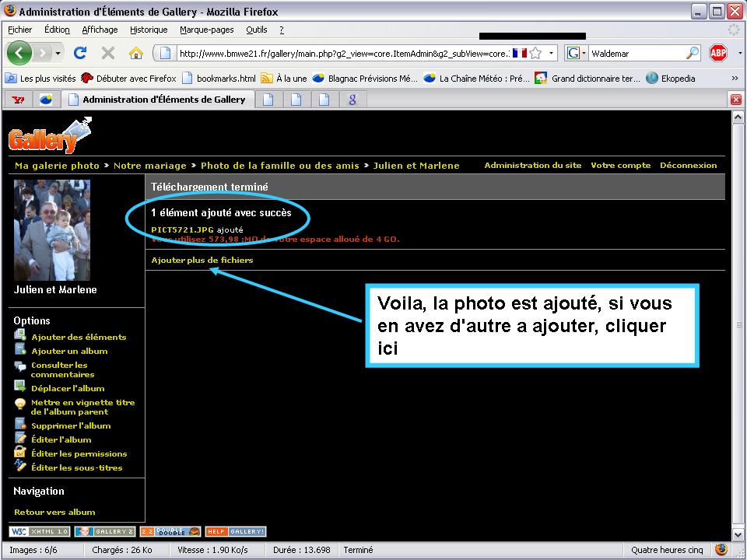
Task: Click 'Ajouter des éléments' option
Action: click(78, 337)
